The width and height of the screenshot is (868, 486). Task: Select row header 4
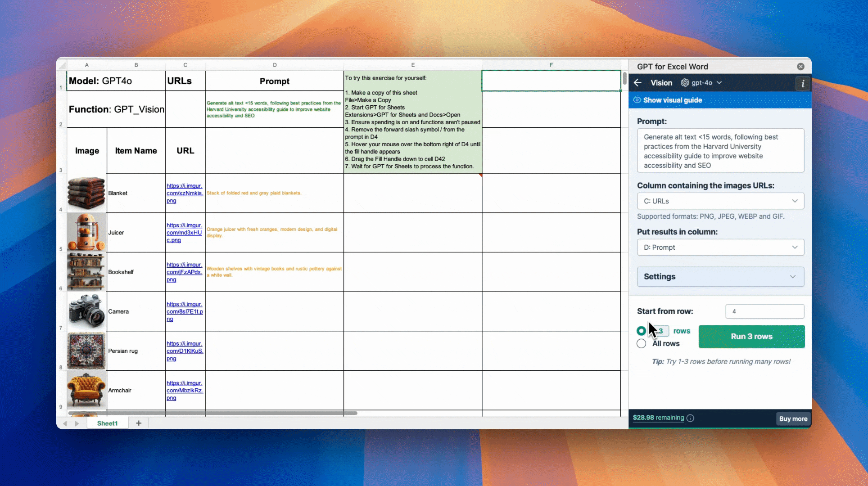pos(61,193)
